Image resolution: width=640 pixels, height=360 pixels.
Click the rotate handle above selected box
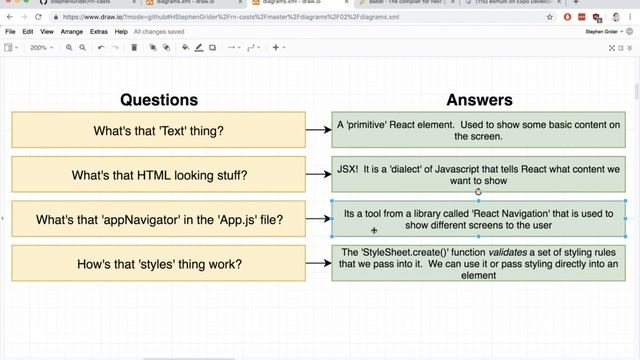pos(478,191)
